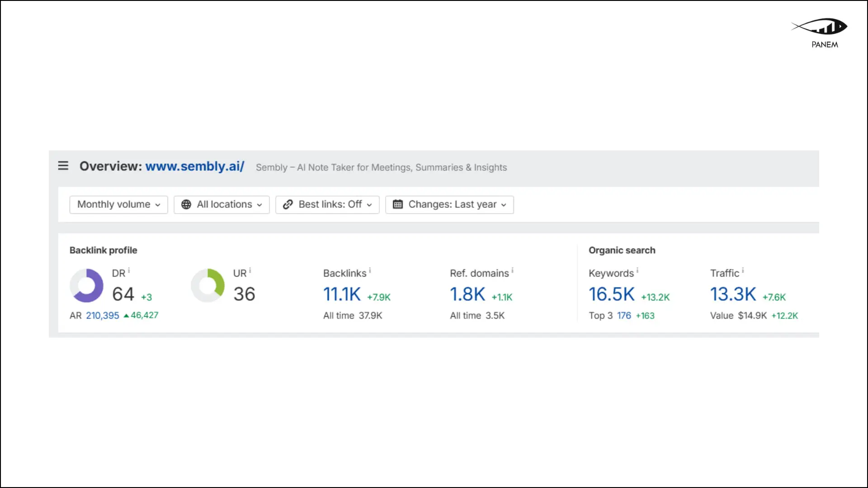
Task: Click the Top 3 keywords count 176
Action: (x=624, y=315)
